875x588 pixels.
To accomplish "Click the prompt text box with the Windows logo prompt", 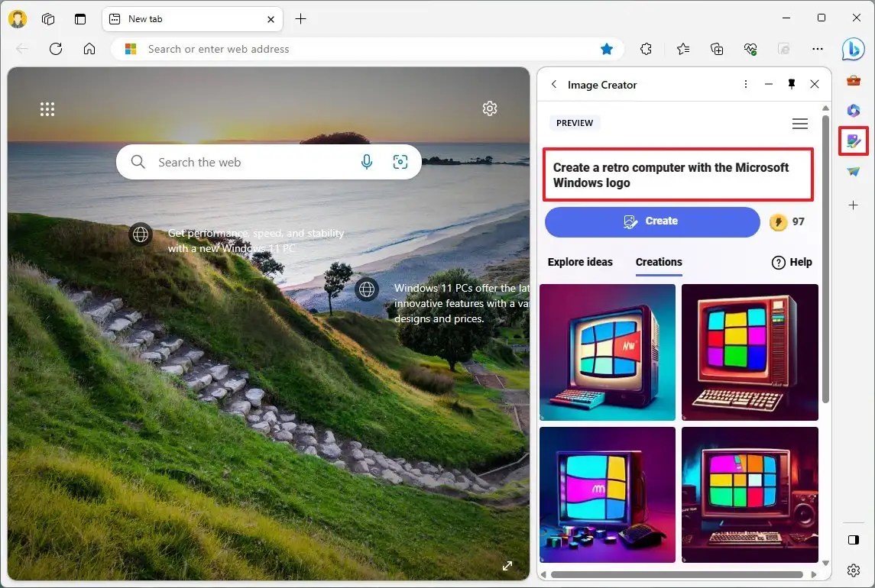I will pos(677,175).
